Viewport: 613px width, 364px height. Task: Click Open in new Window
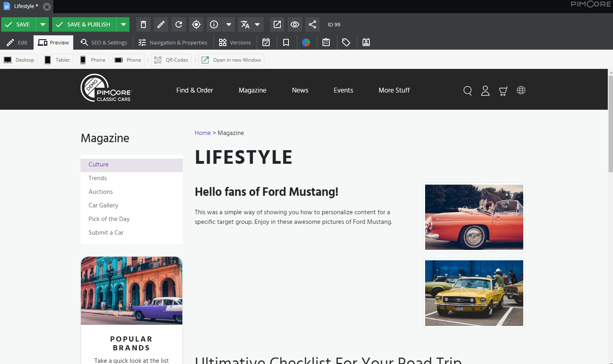point(232,60)
